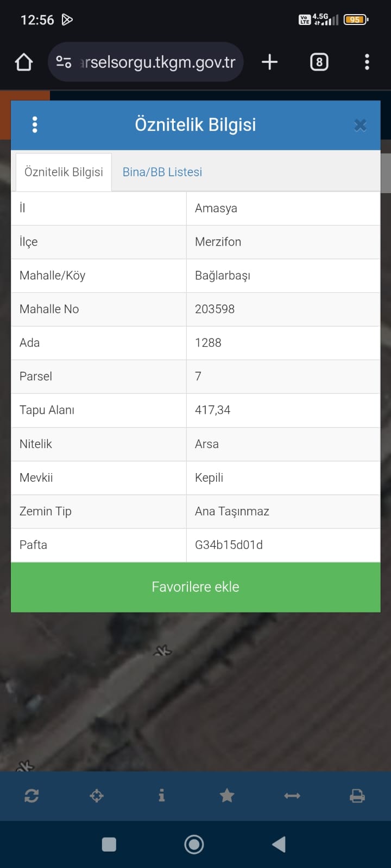Tap the refresh icon in bottom toolbar
This screenshot has height=868, width=391.
(31, 796)
